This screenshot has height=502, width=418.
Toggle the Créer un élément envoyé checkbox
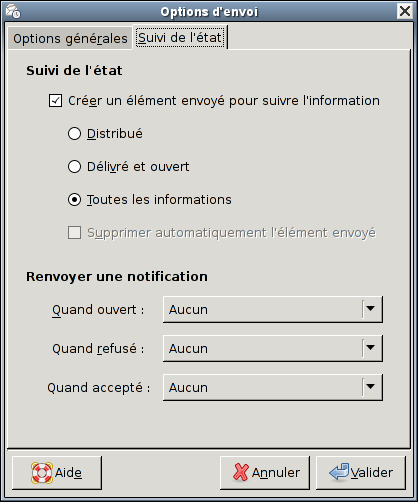pos(55,101)
